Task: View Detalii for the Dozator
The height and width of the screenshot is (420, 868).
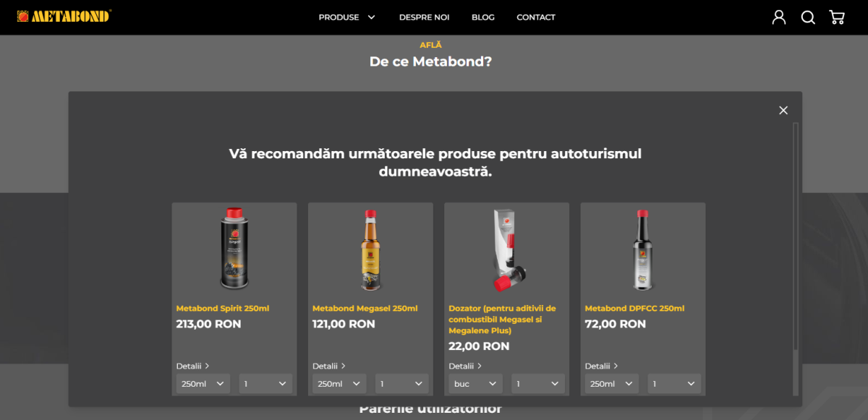Action: [x=465, y=366]
